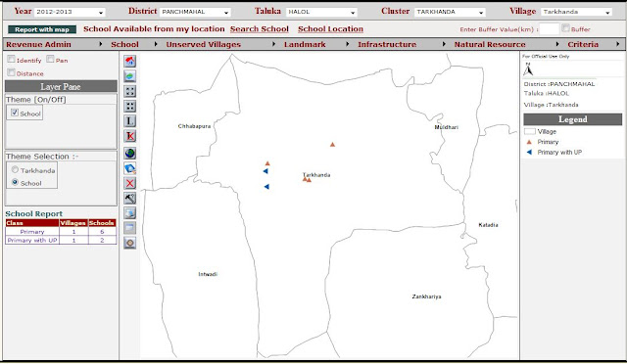Click School Available from my location text
Screen dimensions: 627x364
[x=154, y=29]
